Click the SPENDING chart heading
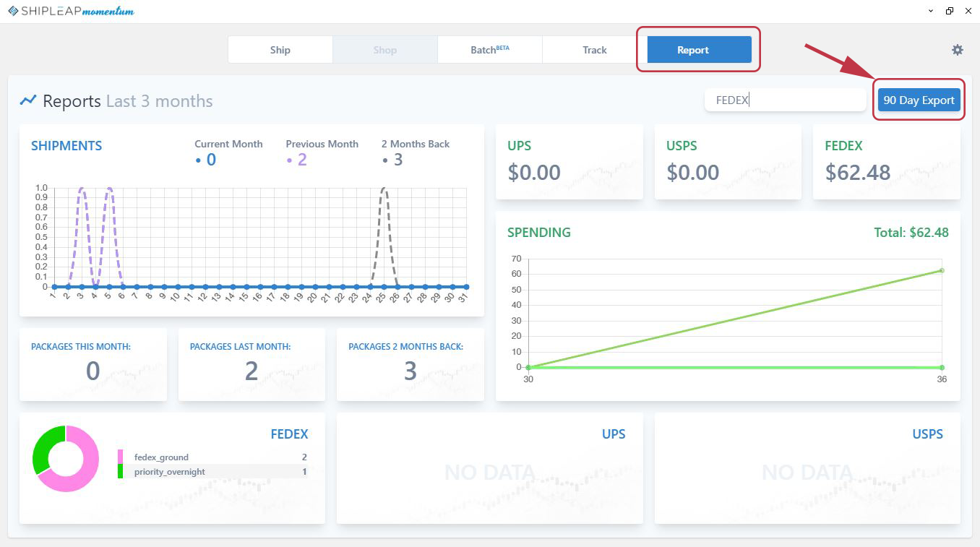The height and width of the screenshot is (547, 980). (539, 233)
